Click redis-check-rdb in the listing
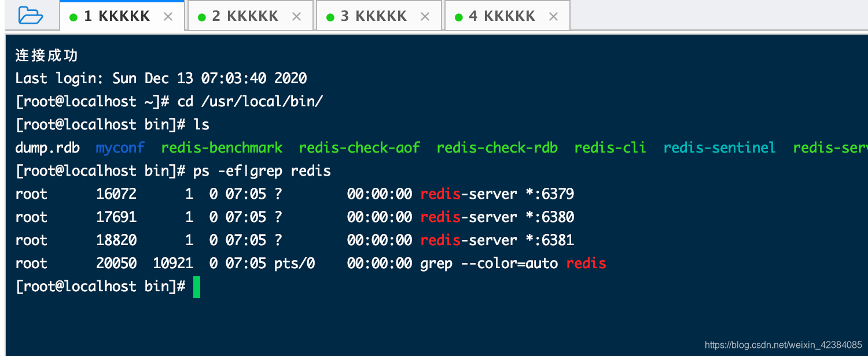Screen dimensions: 868x356 pos(498,148)
